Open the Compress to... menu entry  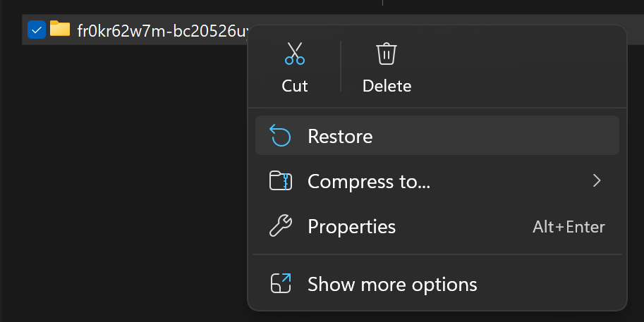[369, 182]
